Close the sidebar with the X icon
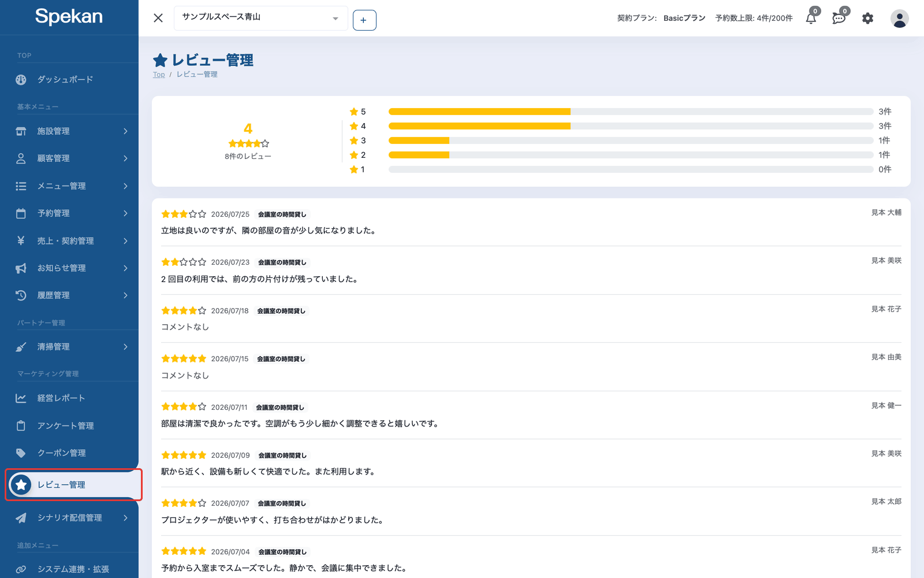The height and width of the screenshot is (578, 924). (158, 18)
